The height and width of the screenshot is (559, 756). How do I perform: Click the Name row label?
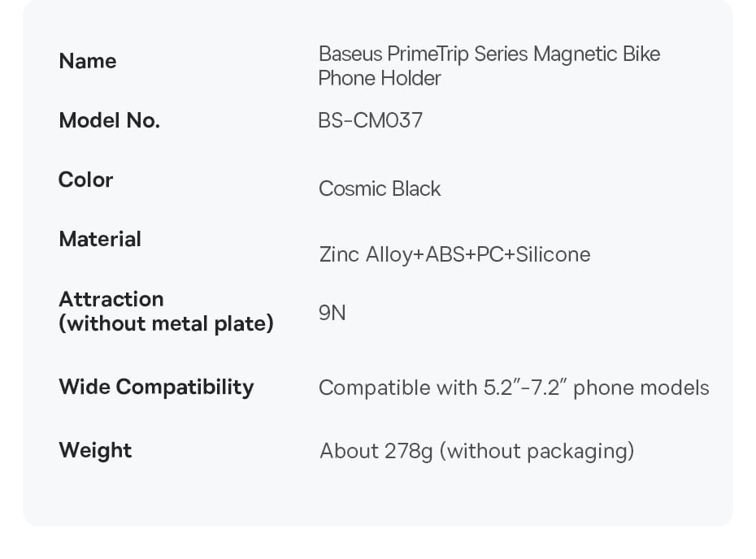87,61
